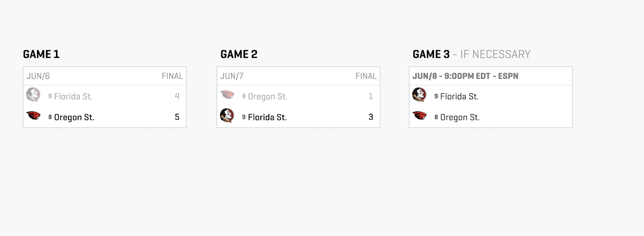The image size is (644, 236).
Task: Click JUN/8 9:00PM EDT ESPN schedule header
Action: tap(466, 76)
